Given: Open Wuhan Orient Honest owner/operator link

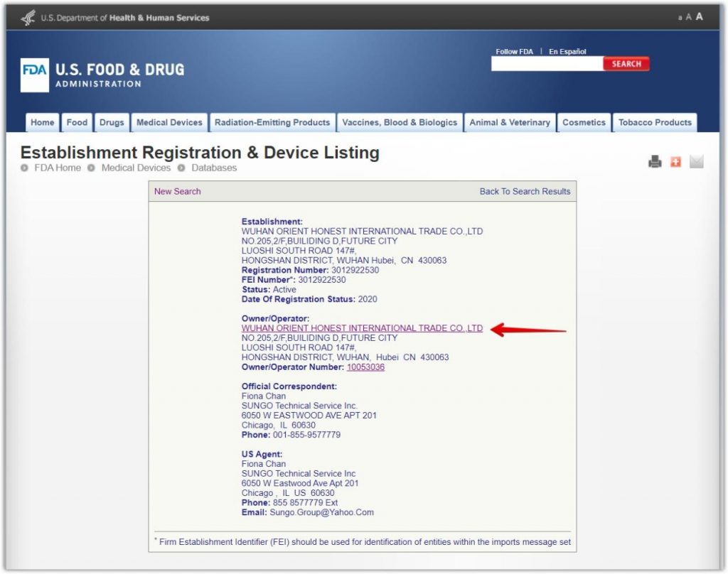Looking at the screenshot, I should 362,328.
